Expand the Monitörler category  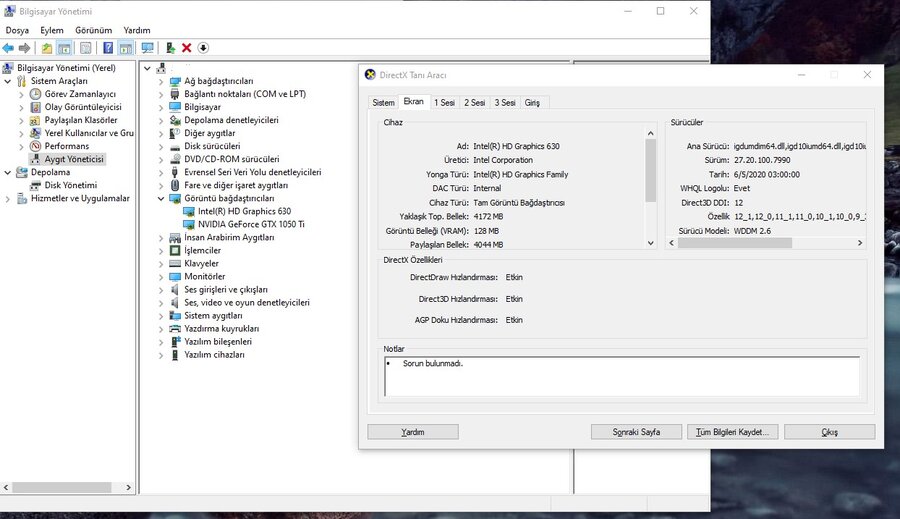161,277
